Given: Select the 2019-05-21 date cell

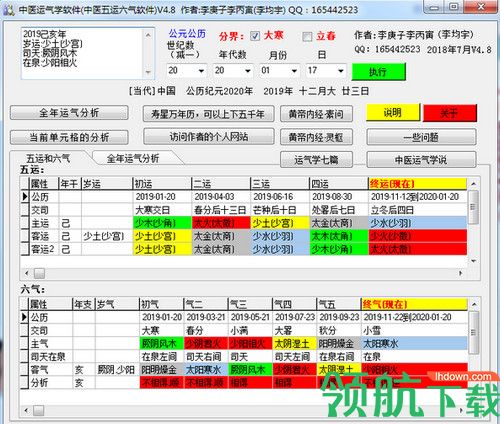Looking at the screenshot, I should click(x=250, y=317).
